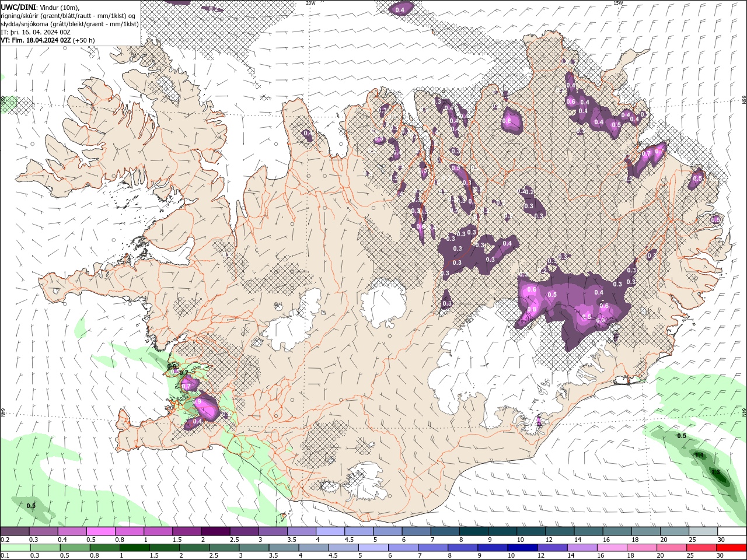Image resolution: width=747 pixels, height=560 pixels.
Task: Pick the dark mauve 0.2 swatch in the top legend row
Action: [15, 531]
